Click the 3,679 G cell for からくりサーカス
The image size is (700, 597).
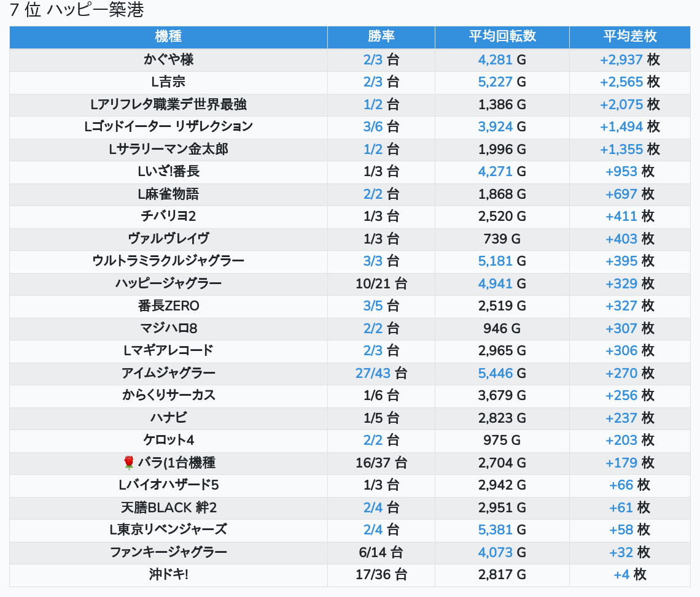point(502,395)
